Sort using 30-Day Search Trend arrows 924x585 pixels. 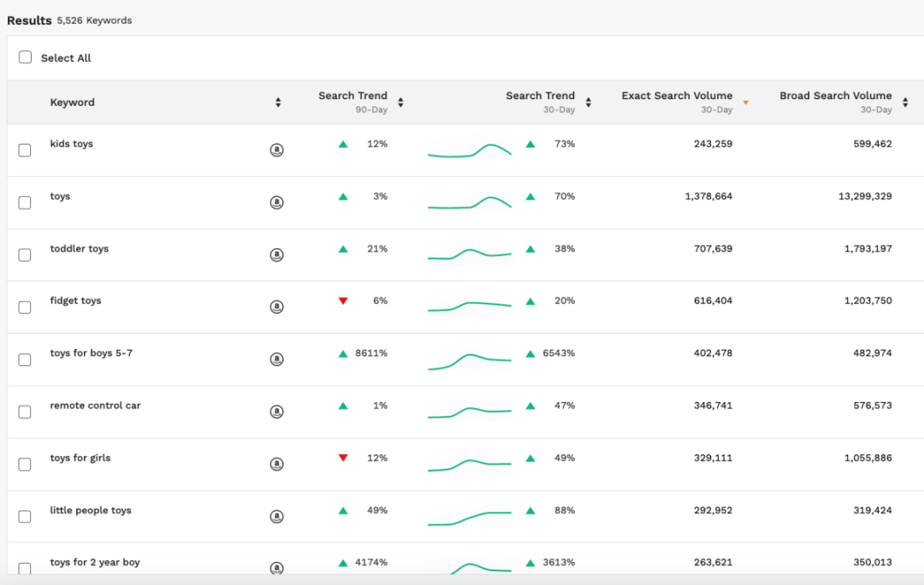(588, 103)
